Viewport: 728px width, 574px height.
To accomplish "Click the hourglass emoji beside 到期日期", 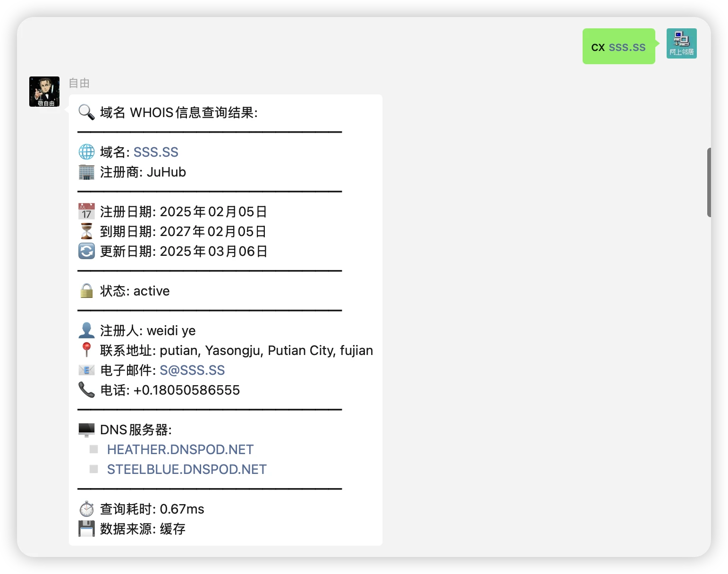I will pos(86,231).
